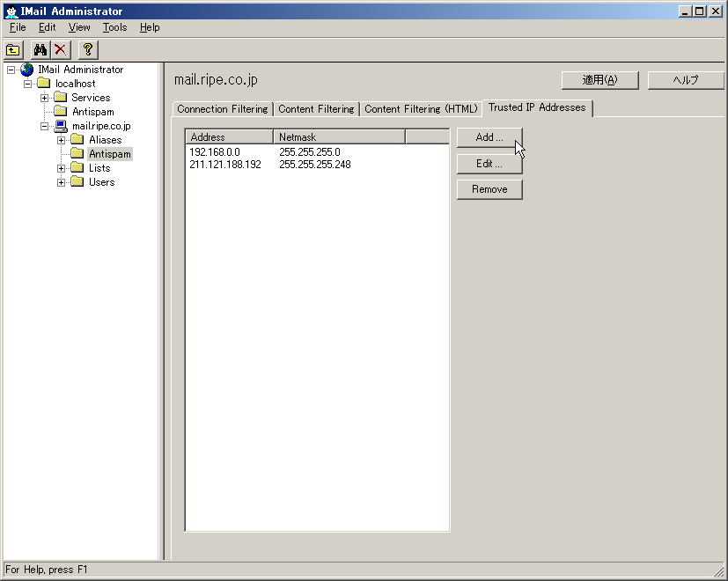Click the IMail Administrator globe icon in the tree
Viewport: 728px width, 581px height.
pyautogui.click(x=27, y=70)
